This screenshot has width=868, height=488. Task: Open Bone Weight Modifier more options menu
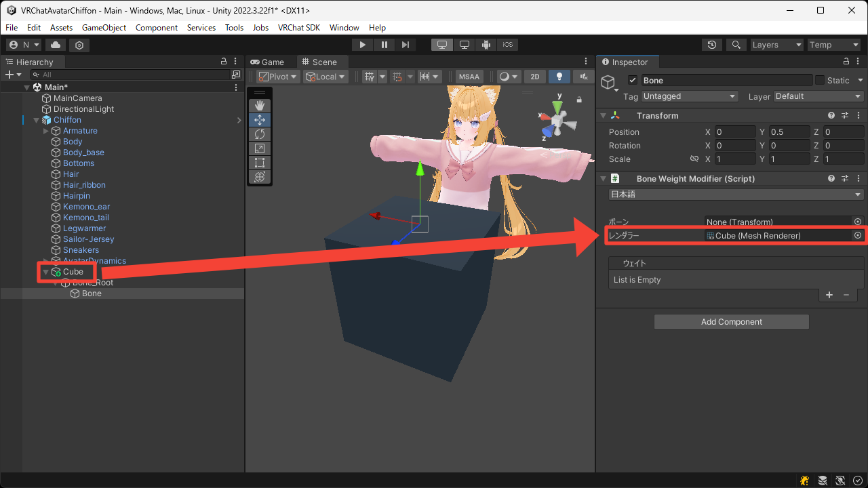pos(857,179)
